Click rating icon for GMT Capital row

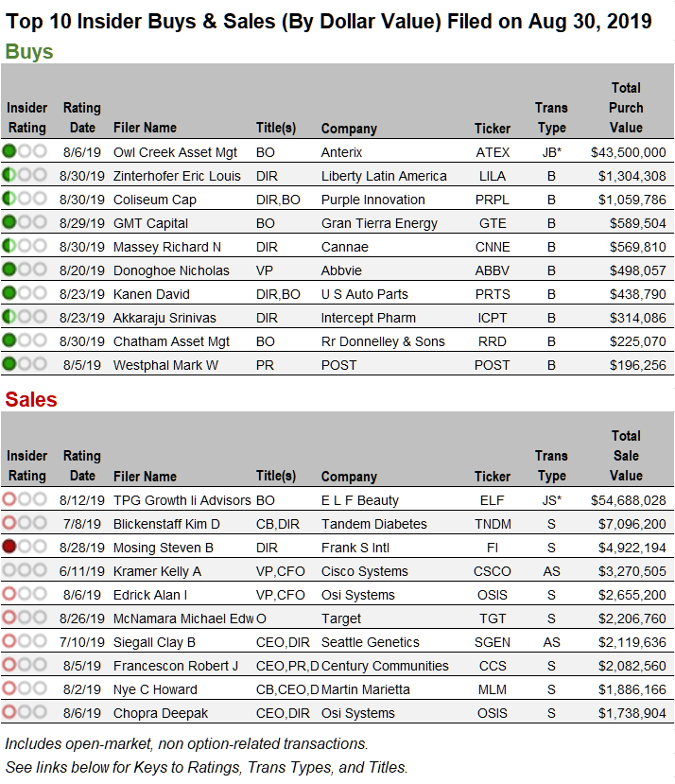point(24,222)
